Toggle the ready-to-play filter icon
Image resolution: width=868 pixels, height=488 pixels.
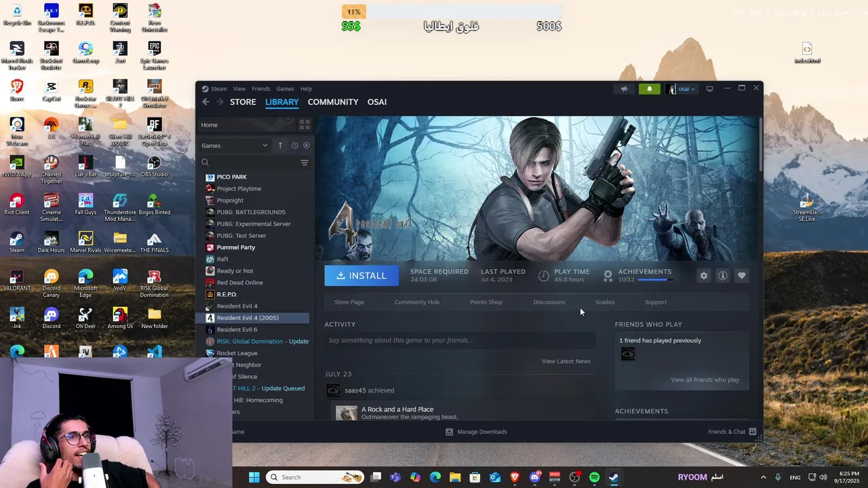click(306, 146)
